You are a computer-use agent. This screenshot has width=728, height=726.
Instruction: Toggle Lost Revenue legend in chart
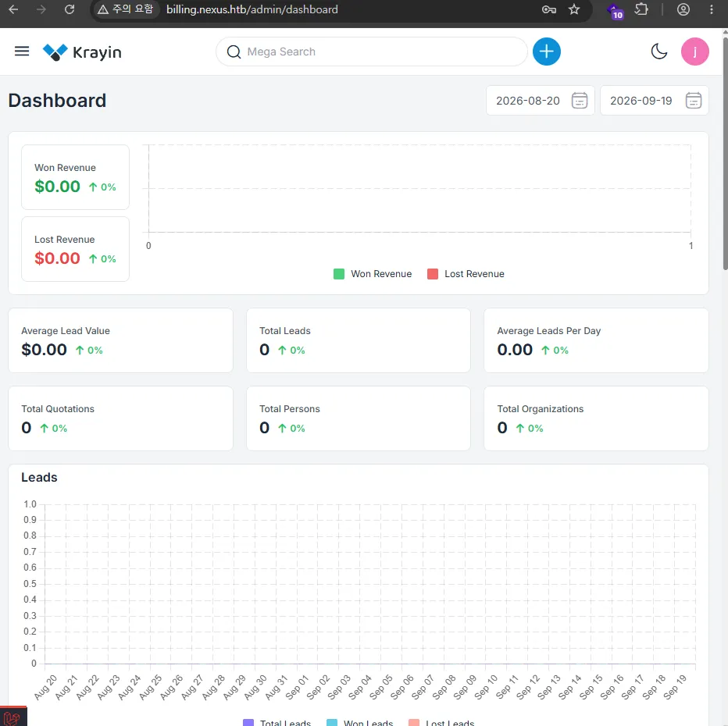tap(466, 274)
